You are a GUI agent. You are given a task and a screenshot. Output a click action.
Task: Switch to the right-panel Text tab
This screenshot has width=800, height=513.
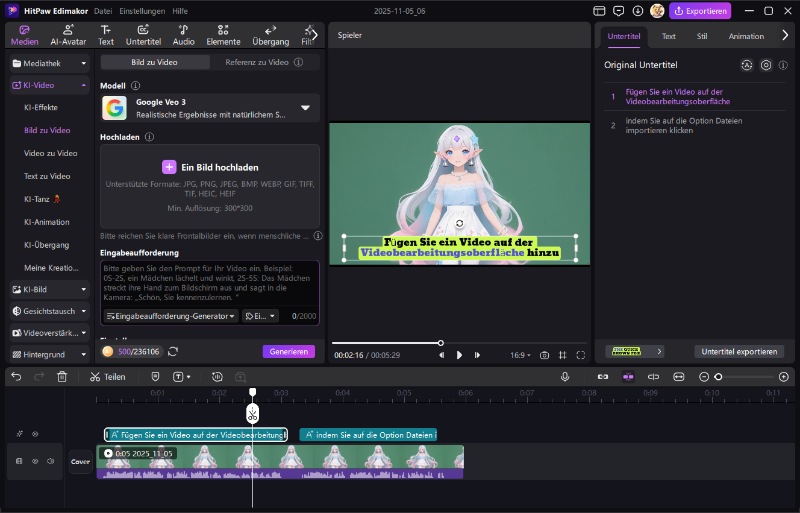[x=668, y=36]
